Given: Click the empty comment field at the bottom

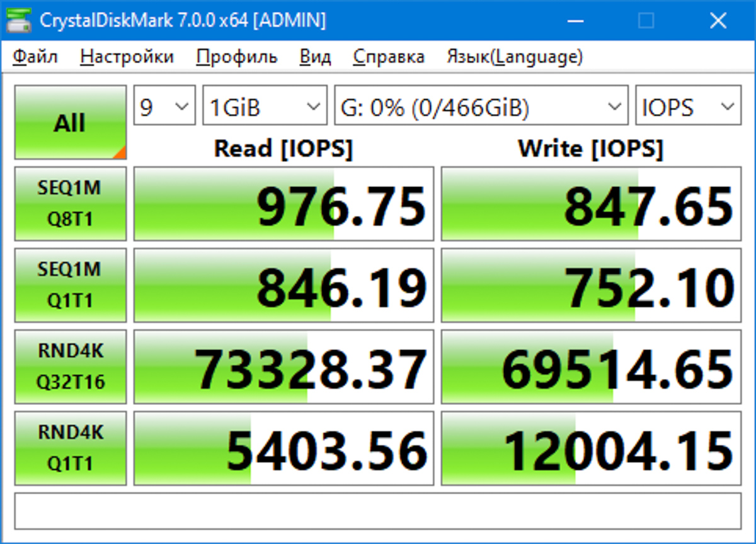Looking at the screenshot, I should coord(378,511).
